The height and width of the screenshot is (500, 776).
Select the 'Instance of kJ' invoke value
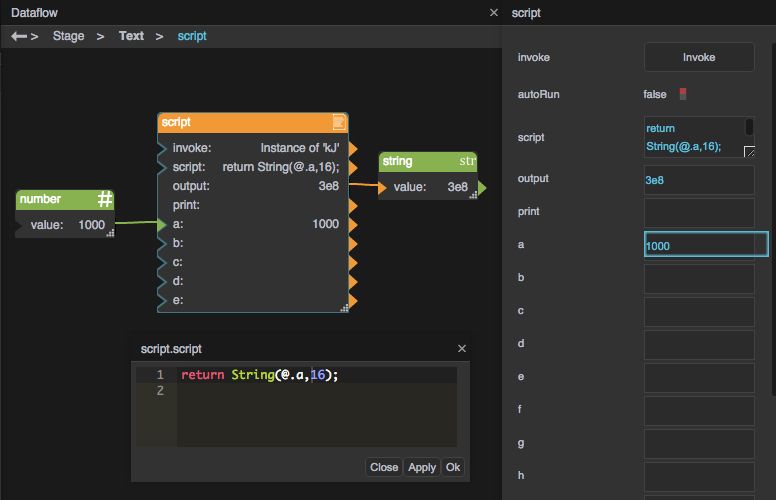tap(300, 148)
